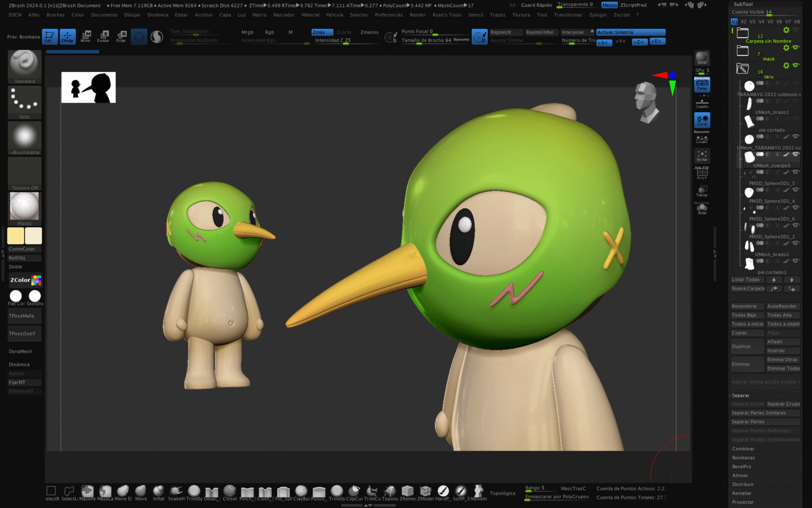
Task: Toggle eye of Carpeta sin Nombre folder
Action: coord(796,29)
